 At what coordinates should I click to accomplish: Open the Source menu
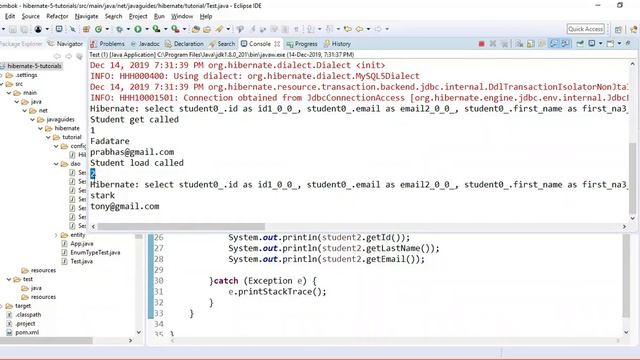click(31, 16)
